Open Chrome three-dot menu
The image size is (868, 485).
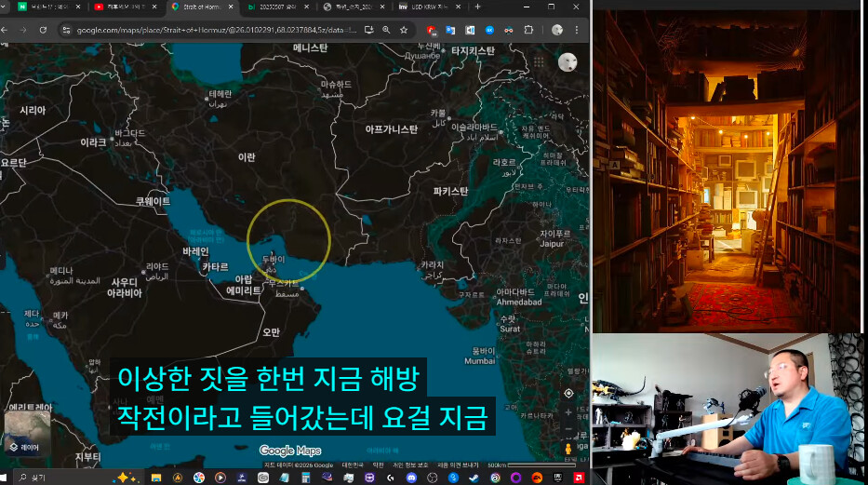[x=576, y=30]
